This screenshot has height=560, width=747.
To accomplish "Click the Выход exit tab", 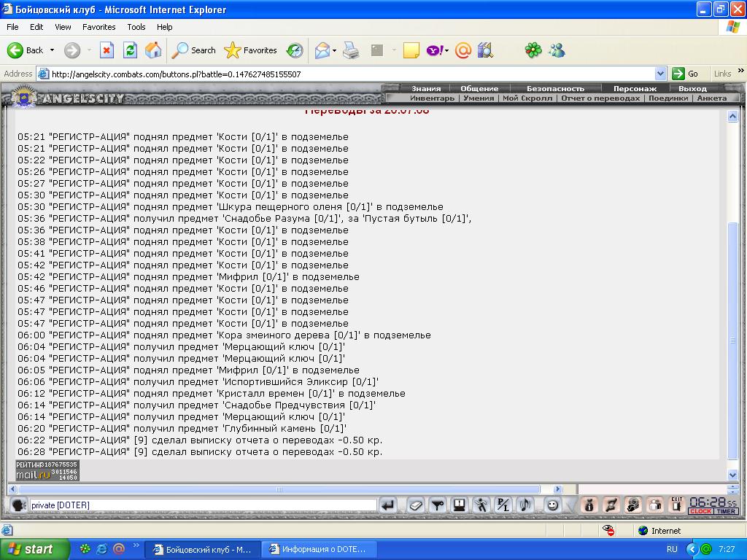I will (692, 88).
